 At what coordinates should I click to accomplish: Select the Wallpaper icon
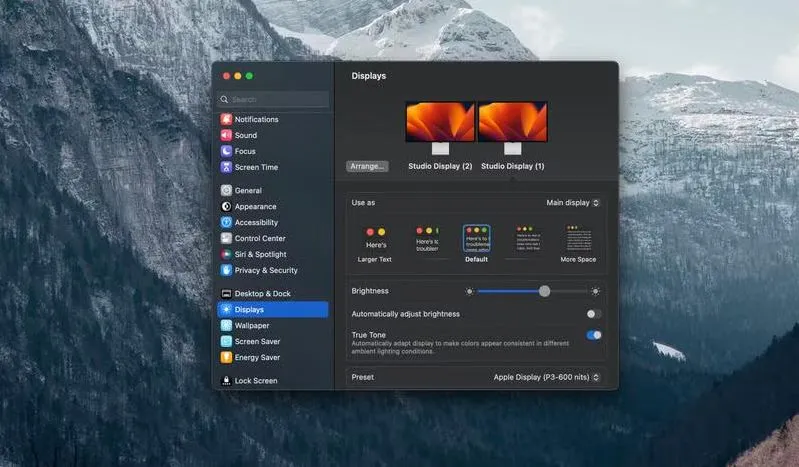click(226, 325)
